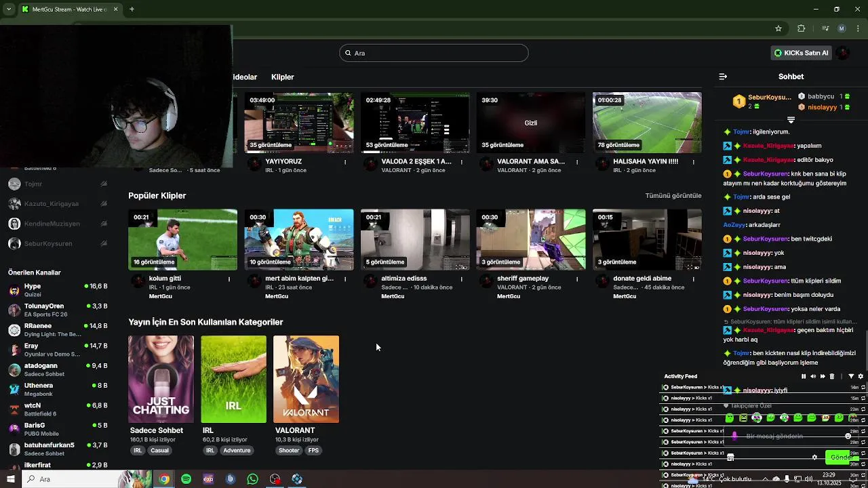Image resolution: width=868 pixels, height=488 pixels.
Task: Bookmark this page with star icon
Action: (778, 28)
